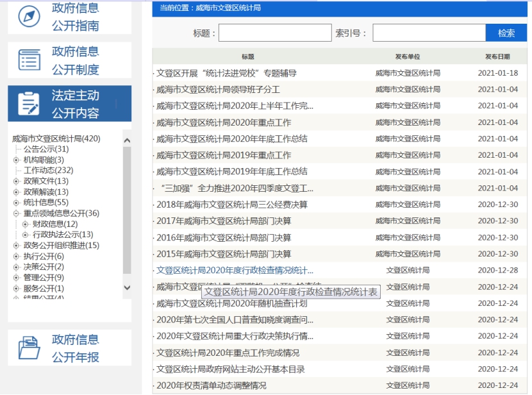Open the 文登区开展“统计法进党校”专题辅导 article

pos(227,73)
